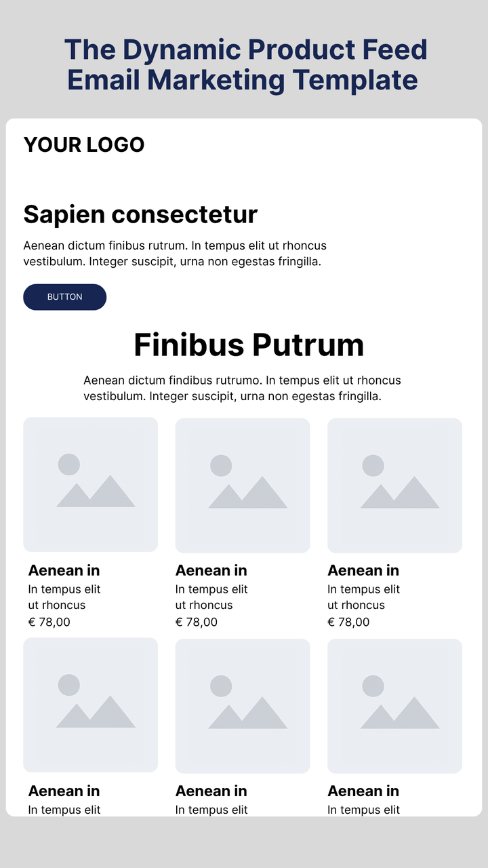This screenshot has width=488, height=868.
Task: Click the 'Finibus Putrum' section heading
Action: click(x=249, y=344)
